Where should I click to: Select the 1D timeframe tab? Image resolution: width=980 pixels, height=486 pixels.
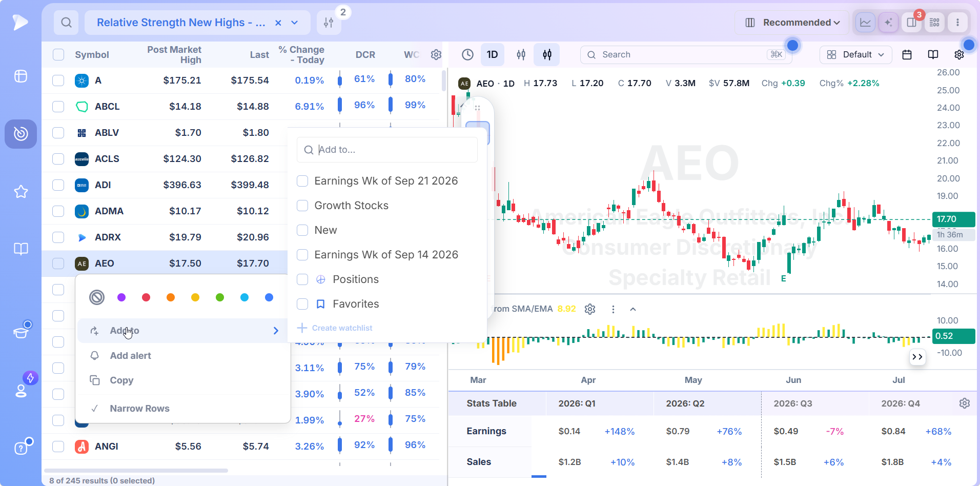point(492,54)
